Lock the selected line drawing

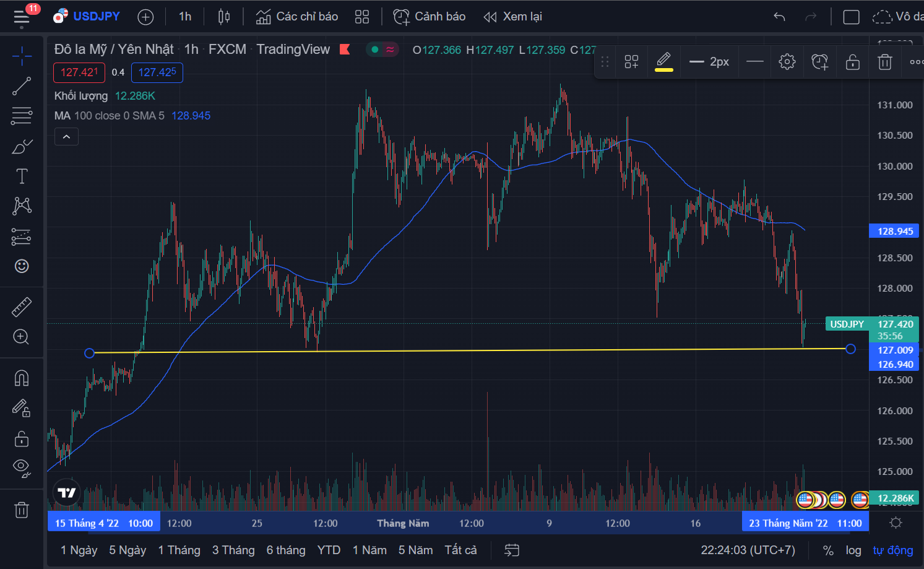point(853,62)
